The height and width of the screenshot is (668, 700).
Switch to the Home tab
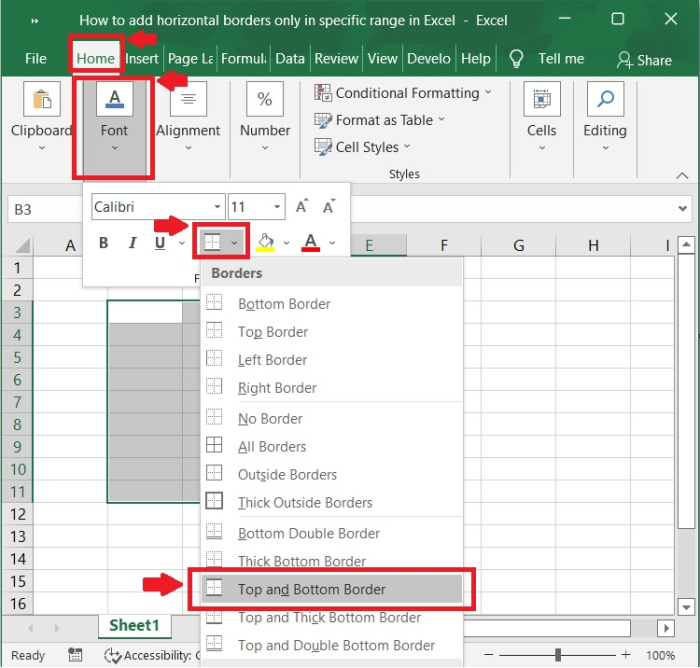tap(96, 58)
